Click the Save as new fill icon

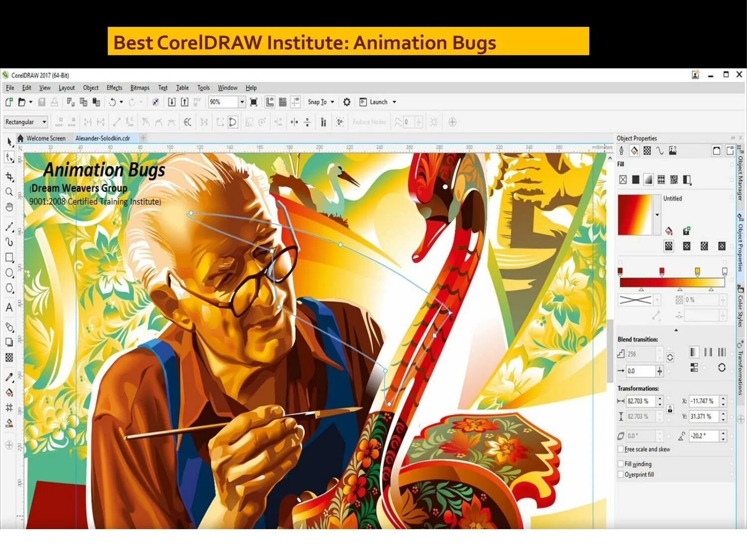(x=687, y=231)
